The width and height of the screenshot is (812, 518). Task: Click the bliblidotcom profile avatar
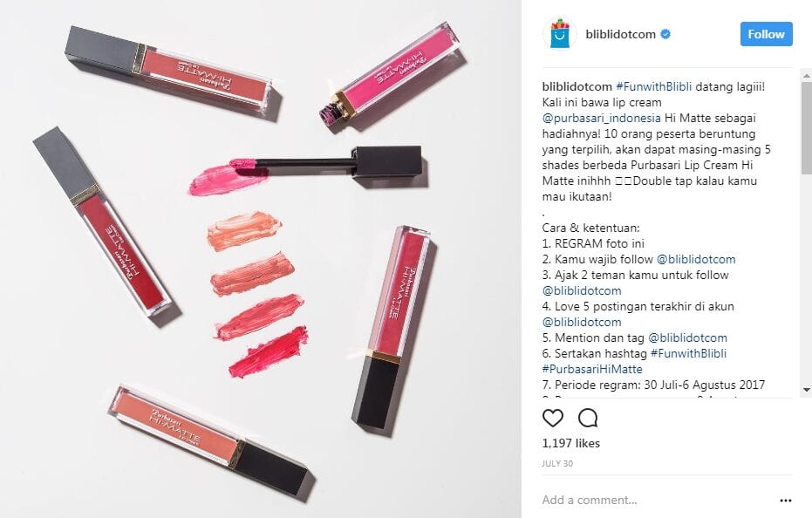559,34
